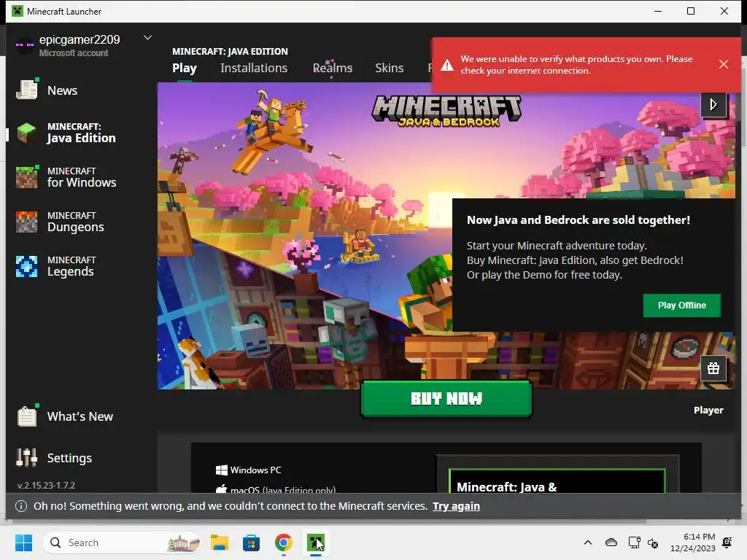Switch to the Installations tab
Screen dimensions: 747x560
click(x=254, y=68)
